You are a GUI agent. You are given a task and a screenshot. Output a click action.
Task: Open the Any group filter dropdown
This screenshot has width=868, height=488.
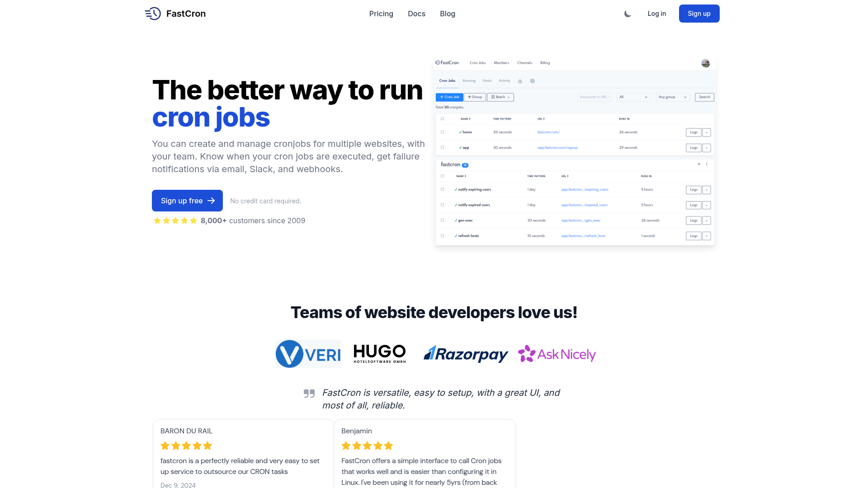[673, 97]
